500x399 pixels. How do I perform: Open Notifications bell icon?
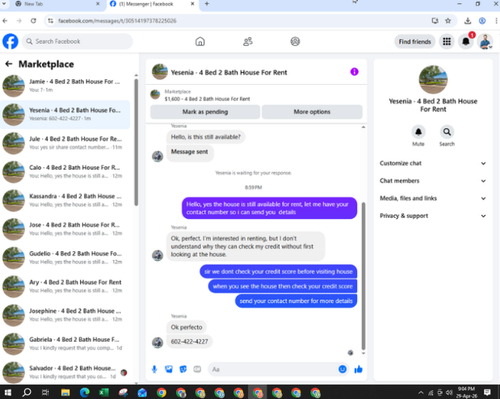point(466,41)
